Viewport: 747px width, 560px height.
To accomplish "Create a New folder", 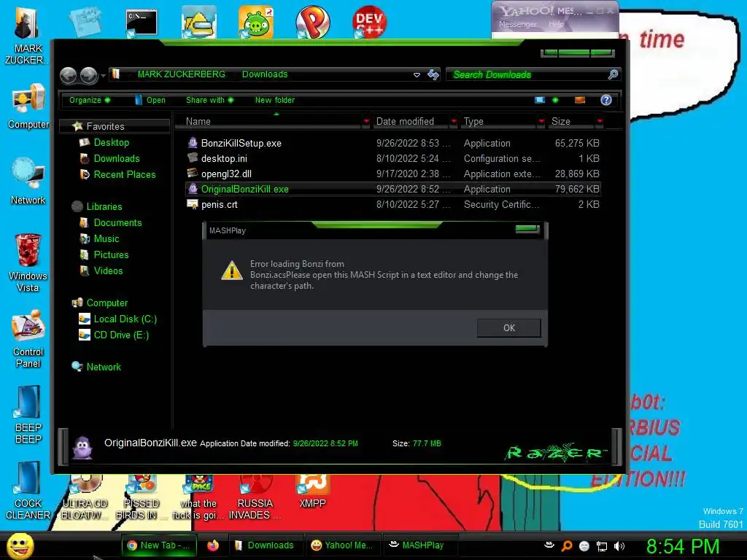I will pyautogui.click(x=275, y=100).
